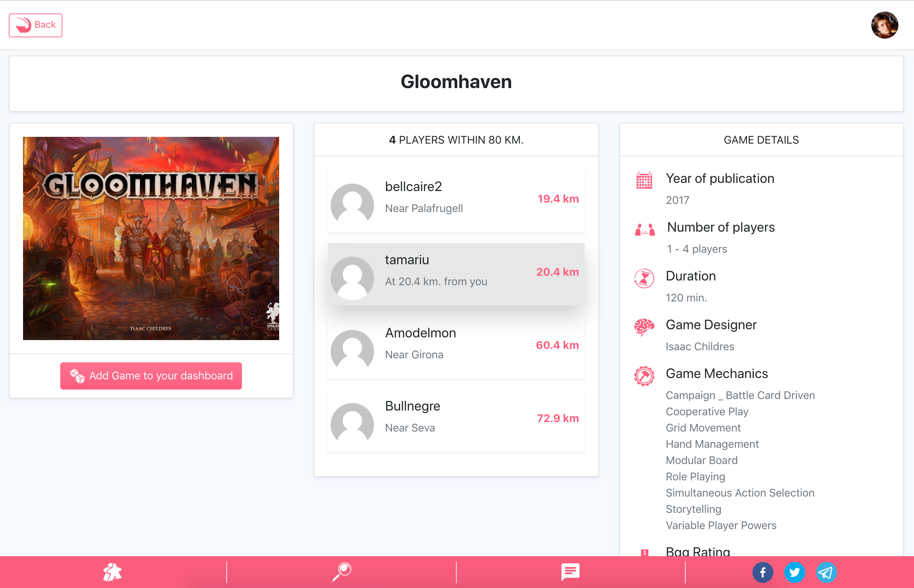
Task: Click 'Storytelling' mechanic
Action: tap(693, 509)
